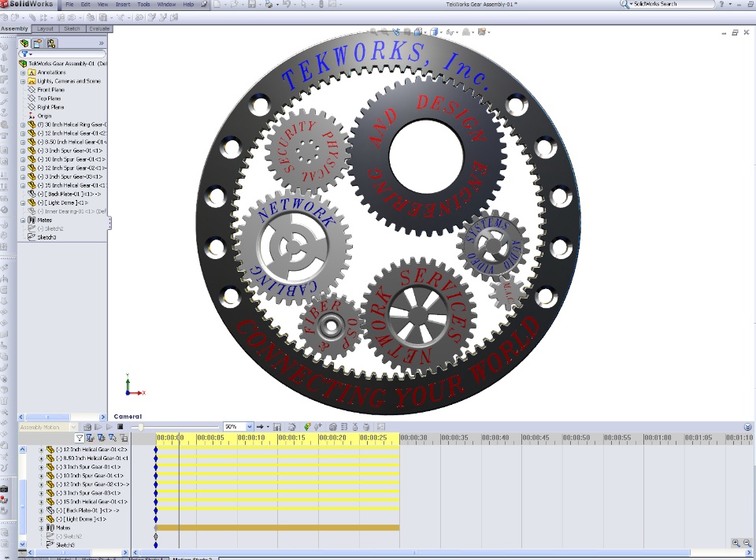
Task: Open the ConfigurationManager tab icon
Action: point(51,43)
